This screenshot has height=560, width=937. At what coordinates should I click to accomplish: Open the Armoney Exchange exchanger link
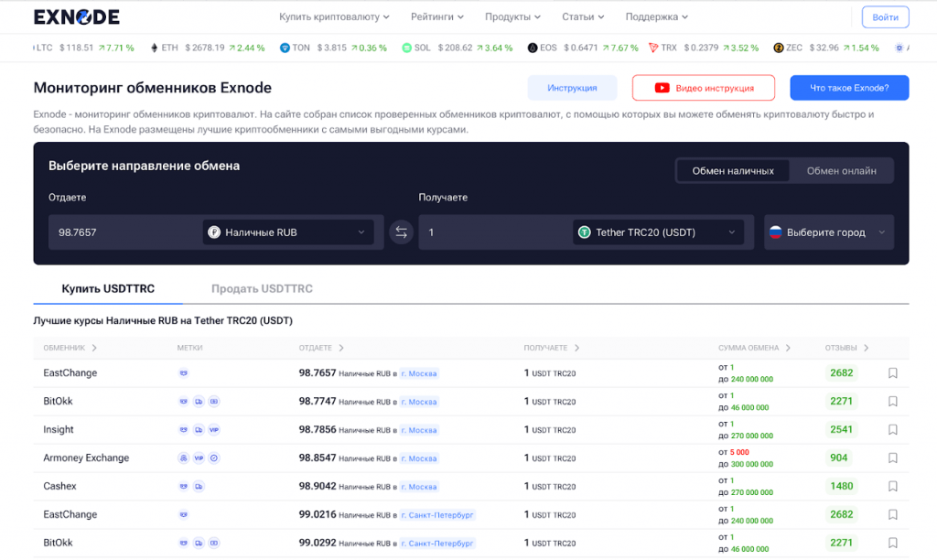coord(86,458)
